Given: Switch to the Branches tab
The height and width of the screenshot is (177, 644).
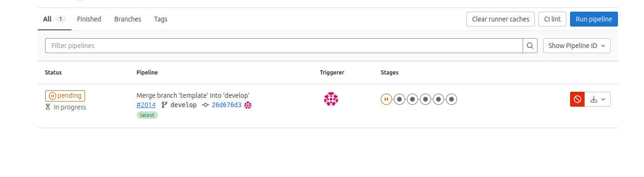Looking at the screenshot, I should (x=128, y=19).
